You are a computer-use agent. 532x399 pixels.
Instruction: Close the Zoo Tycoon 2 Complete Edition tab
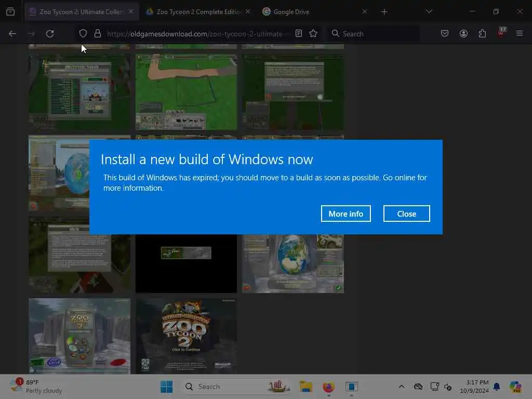pos(248,11)
